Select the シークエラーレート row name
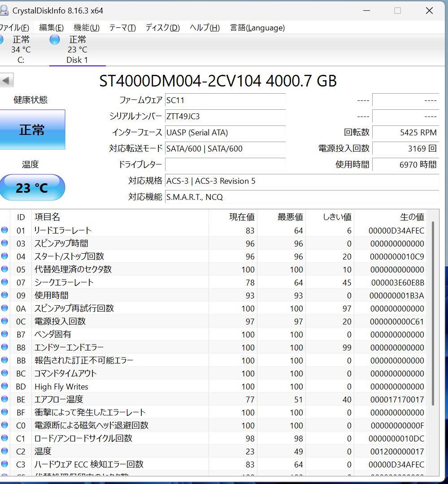 tap(64, 282)
